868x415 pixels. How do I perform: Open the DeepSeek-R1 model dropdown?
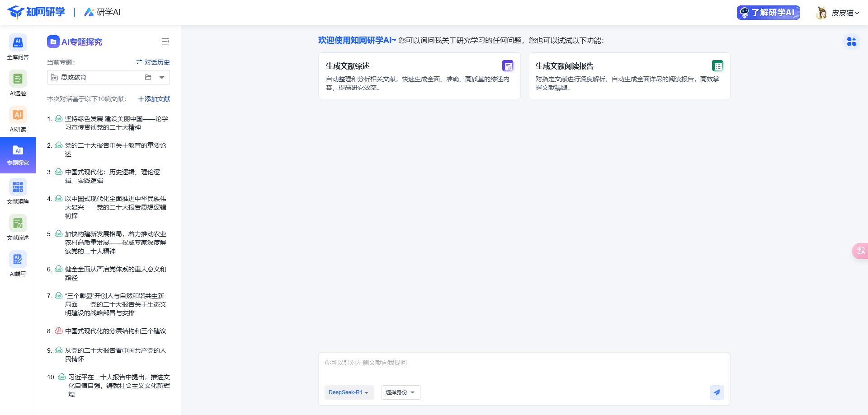[x=349, y=392]
